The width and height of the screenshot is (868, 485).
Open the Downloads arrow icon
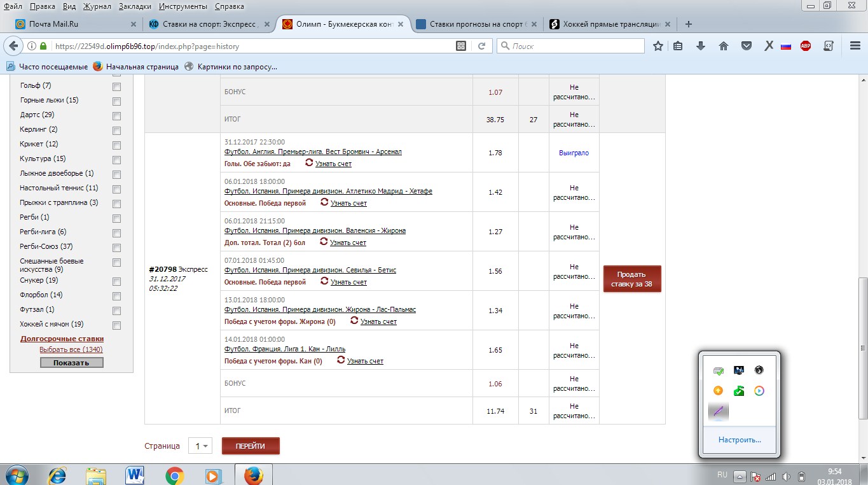click(x=701, y=46)
